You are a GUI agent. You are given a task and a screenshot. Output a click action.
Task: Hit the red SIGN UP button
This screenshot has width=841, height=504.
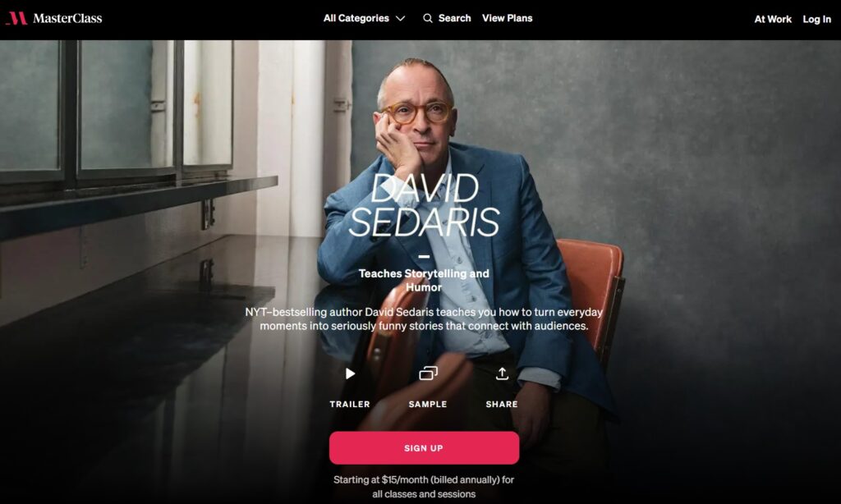[424, 447]
